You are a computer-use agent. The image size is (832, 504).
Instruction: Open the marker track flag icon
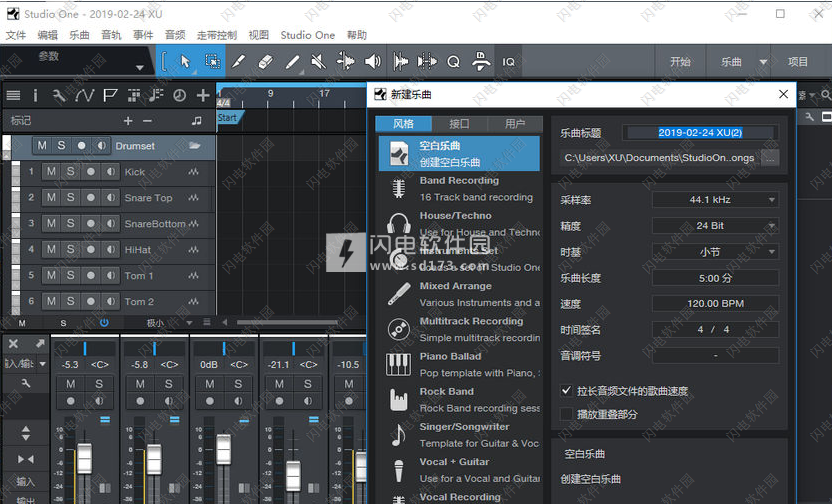coord(110,95)
